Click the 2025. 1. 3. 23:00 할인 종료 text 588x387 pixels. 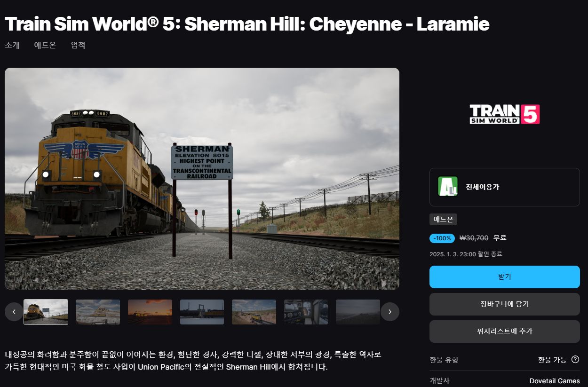pyautogui.click(x=466, y=254)
